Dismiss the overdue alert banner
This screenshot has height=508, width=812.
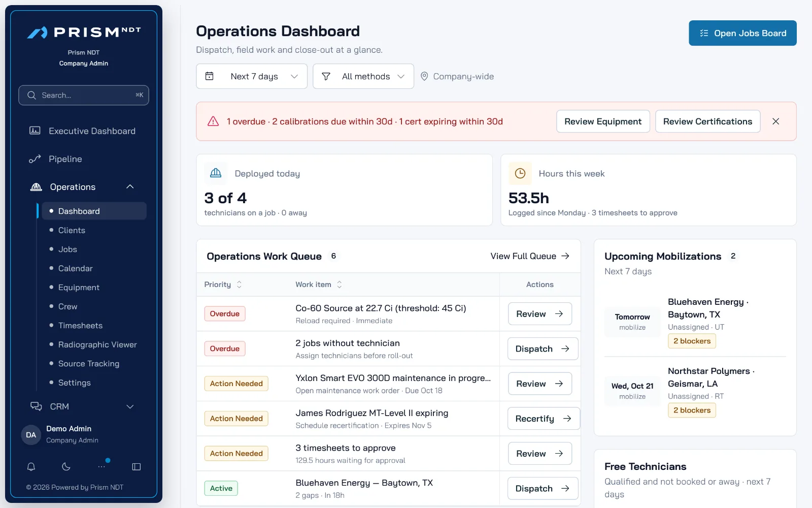(x=776, y=121)
